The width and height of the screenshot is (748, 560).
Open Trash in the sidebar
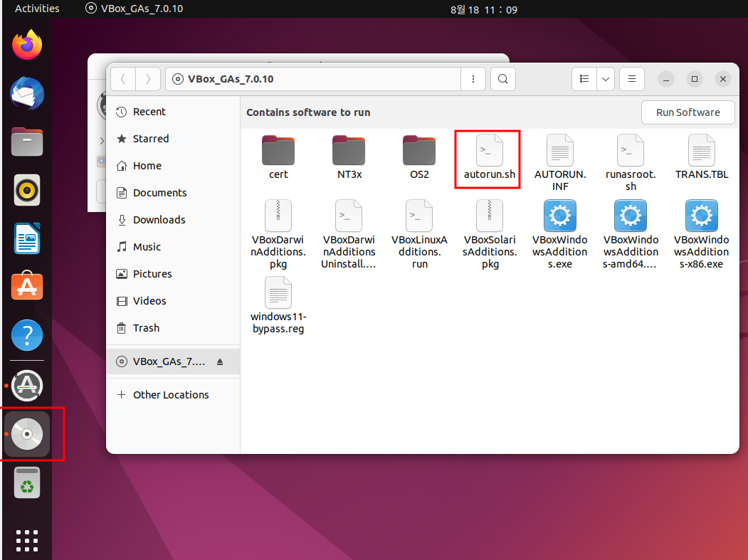tap(173, 328)
